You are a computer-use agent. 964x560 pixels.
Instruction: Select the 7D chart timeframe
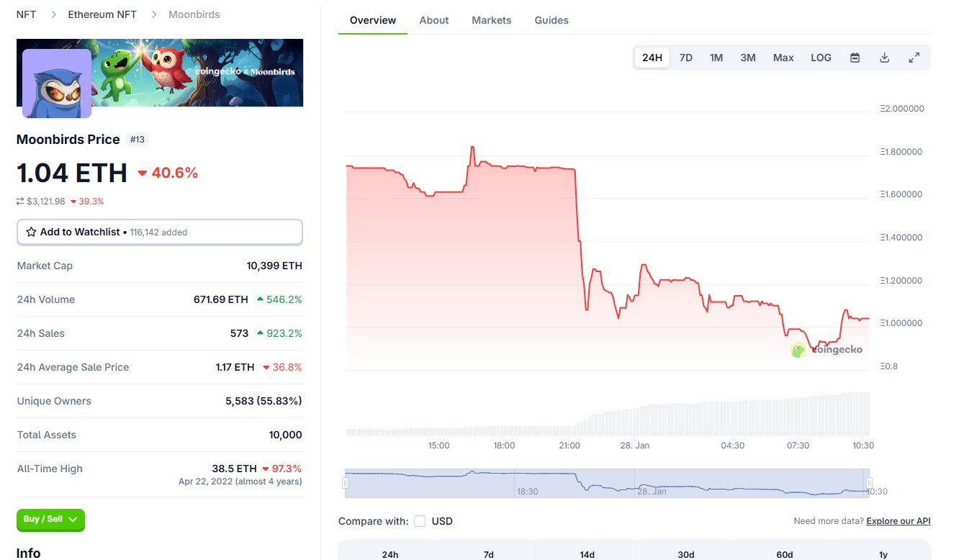coord(685,57)
